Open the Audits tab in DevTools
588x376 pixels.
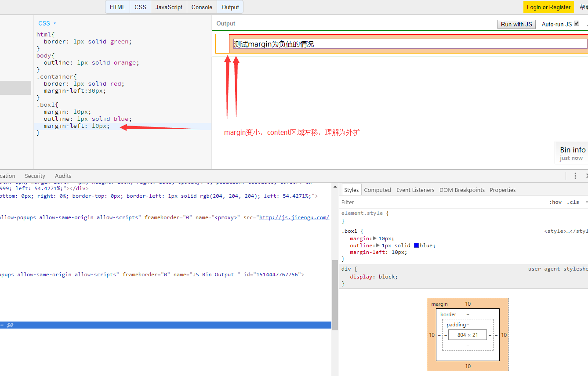coord(63,176)
